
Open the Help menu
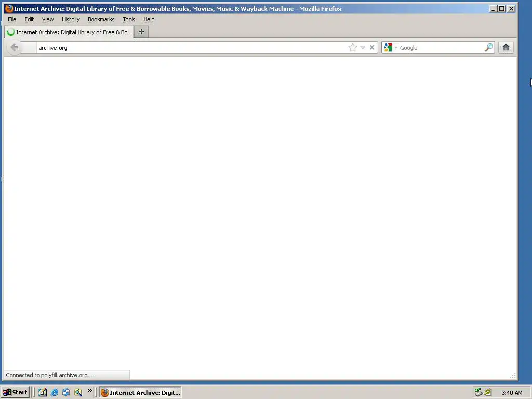[149, 19]
